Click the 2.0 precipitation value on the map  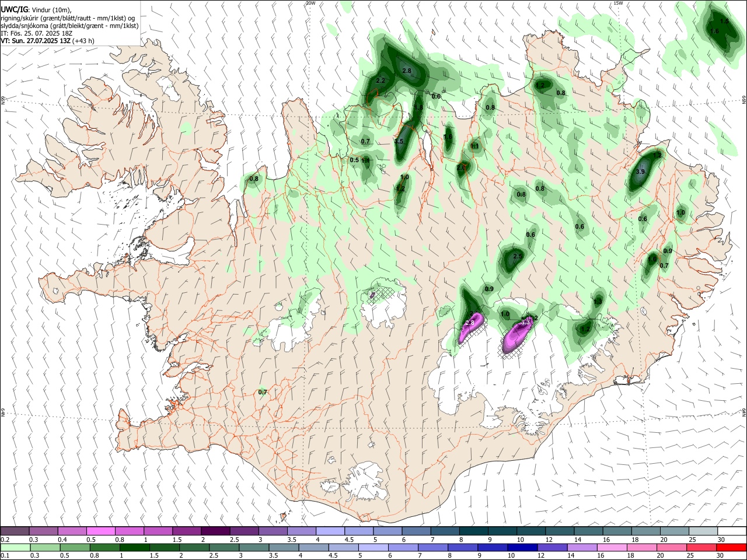click(x=461, y=167)
